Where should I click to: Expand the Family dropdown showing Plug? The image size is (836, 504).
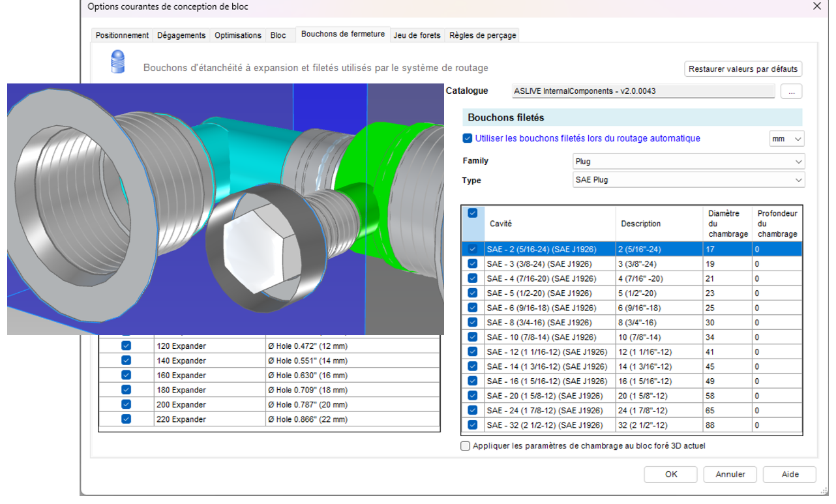(x=688, y=161)
